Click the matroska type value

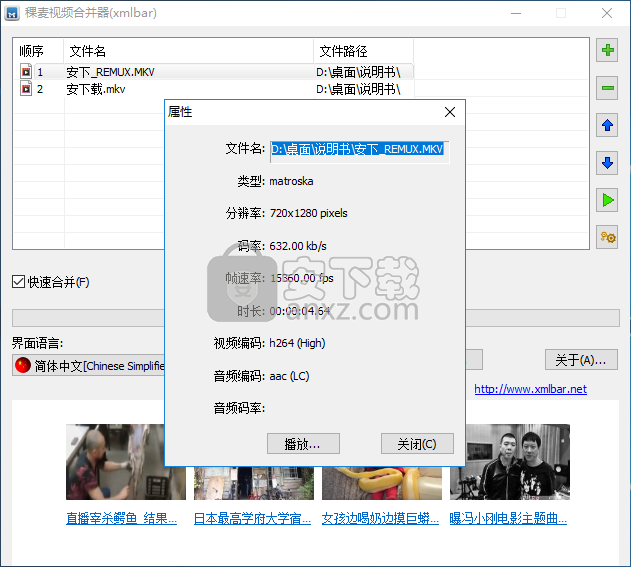[291, 181]
